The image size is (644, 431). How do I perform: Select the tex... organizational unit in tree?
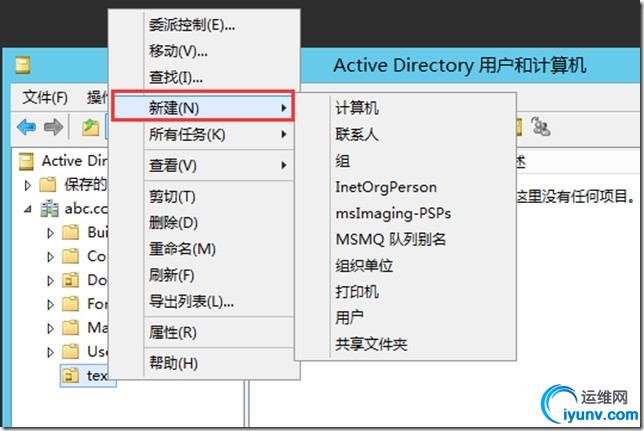pos(87,376)
